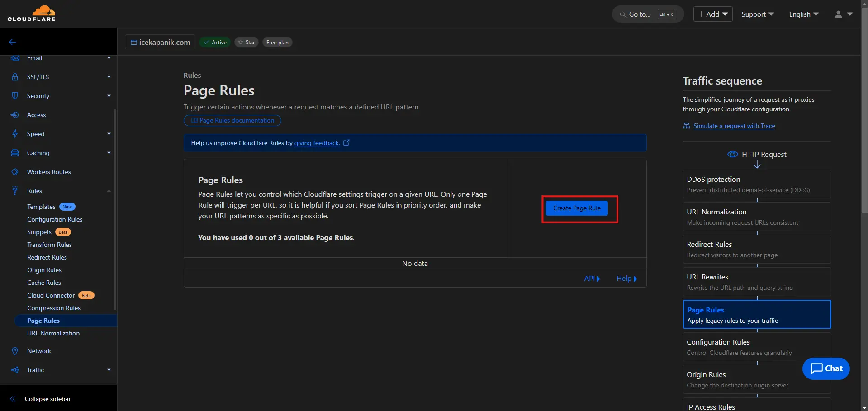Viewport: 868px width, 411px height.
Task: Click the Speed lightning bolt icon
Action: click(x=15, y=134)
